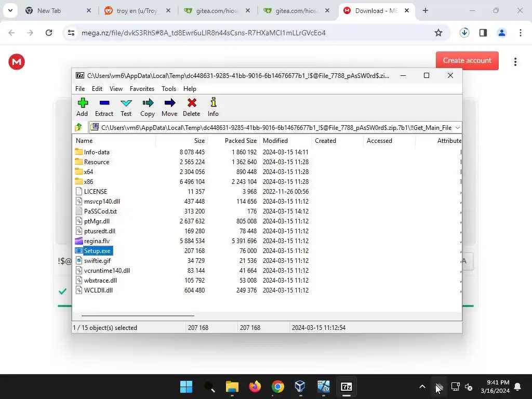Screen dimensions: 532x399
Task: Open Windows taskbar search
Action: pos(209,387)
